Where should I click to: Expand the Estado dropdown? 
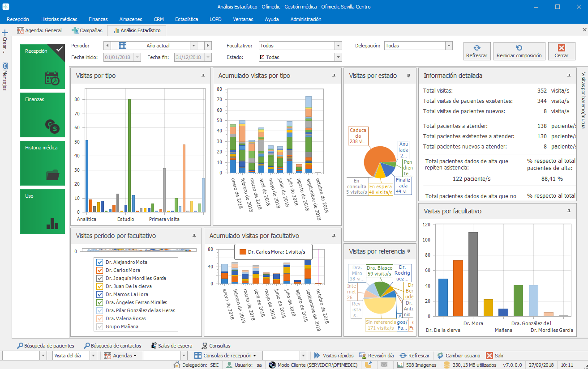coord(338,57)
